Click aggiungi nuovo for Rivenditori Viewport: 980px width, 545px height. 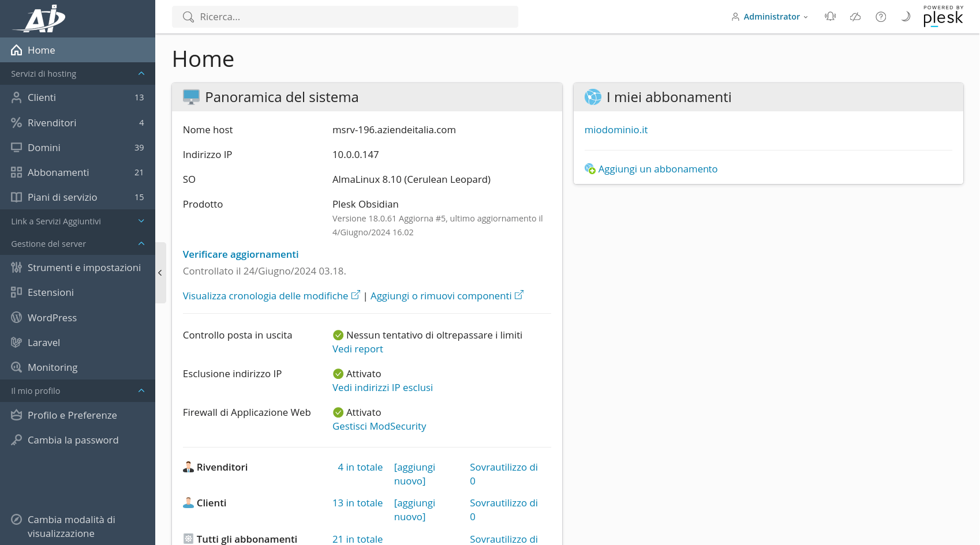[x=414, y=474]
